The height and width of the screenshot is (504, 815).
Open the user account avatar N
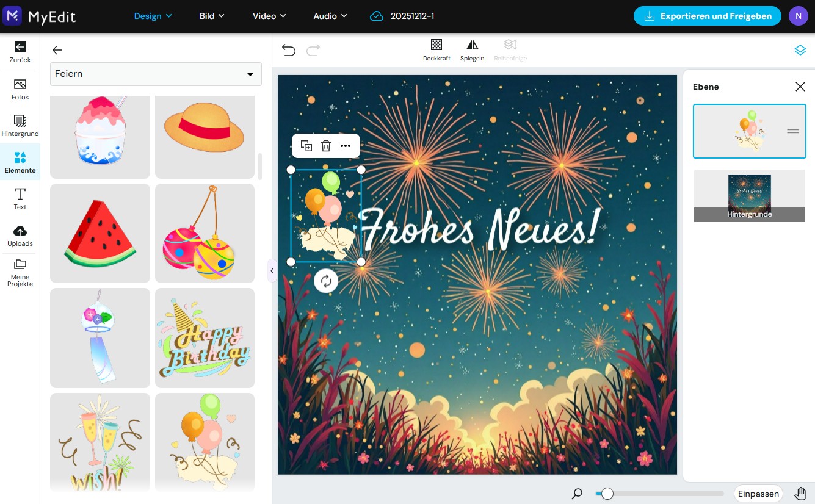click(798, 16)
